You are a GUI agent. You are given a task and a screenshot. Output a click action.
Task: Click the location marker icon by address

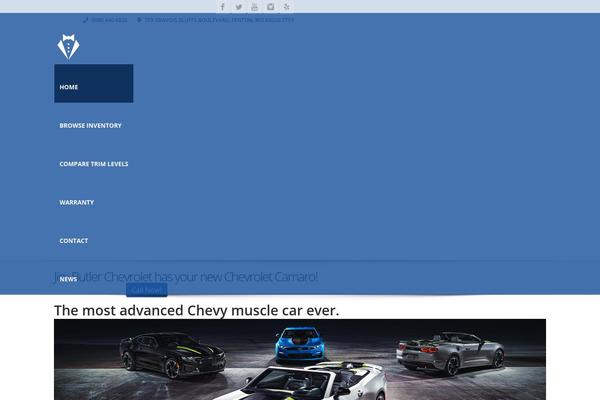[139, 20]
